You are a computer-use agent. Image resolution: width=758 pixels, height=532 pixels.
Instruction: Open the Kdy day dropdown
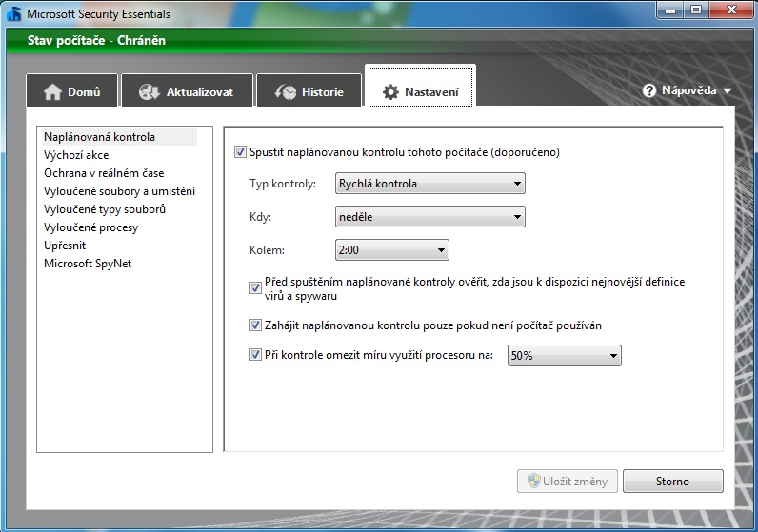(430, 217)
